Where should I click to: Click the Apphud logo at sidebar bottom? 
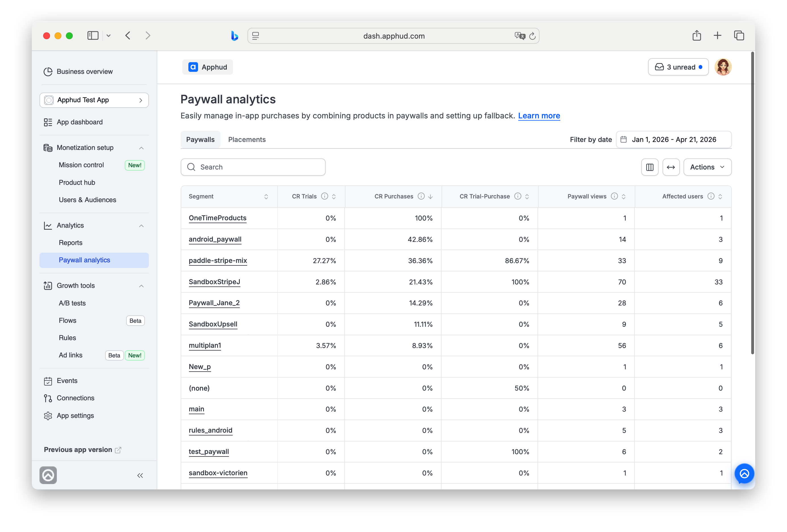pos(48,475)
